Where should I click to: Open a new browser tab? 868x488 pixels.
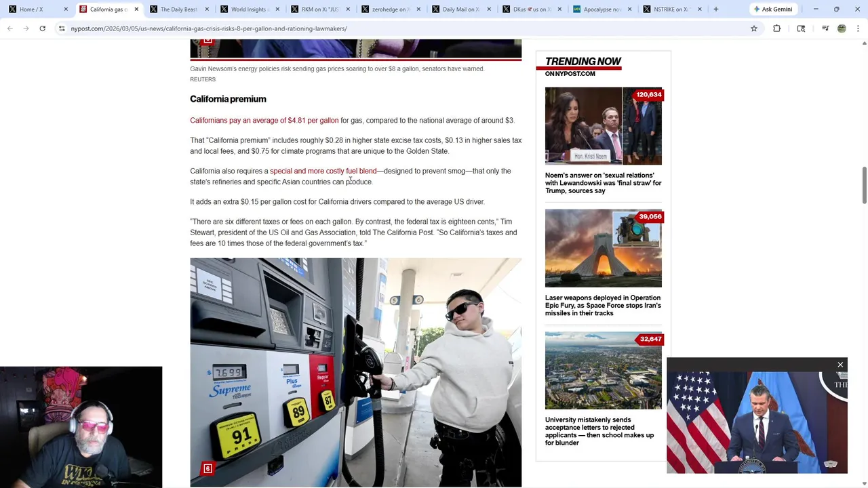tap(715, 9)
